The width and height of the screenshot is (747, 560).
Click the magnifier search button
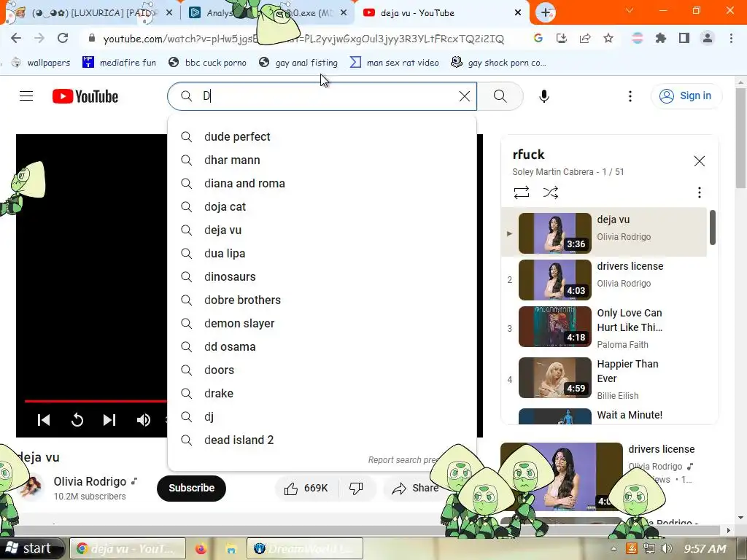tap(500, 96)
